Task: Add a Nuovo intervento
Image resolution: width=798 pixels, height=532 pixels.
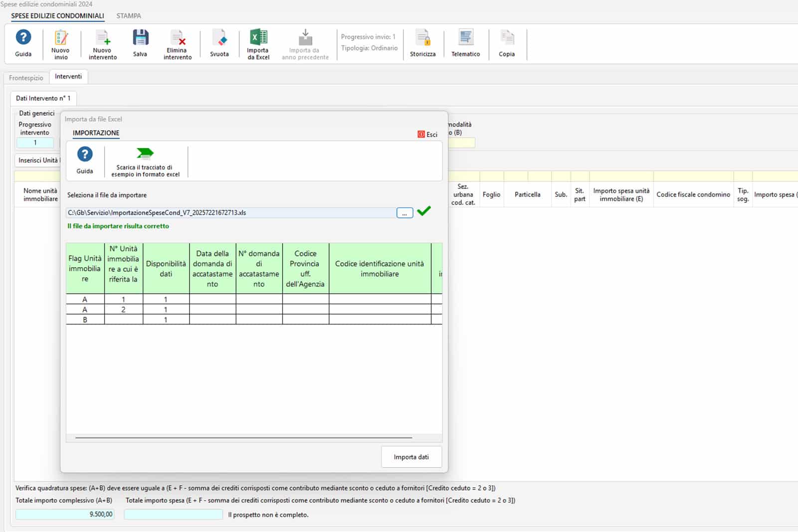Action: (x=102, y=44)
